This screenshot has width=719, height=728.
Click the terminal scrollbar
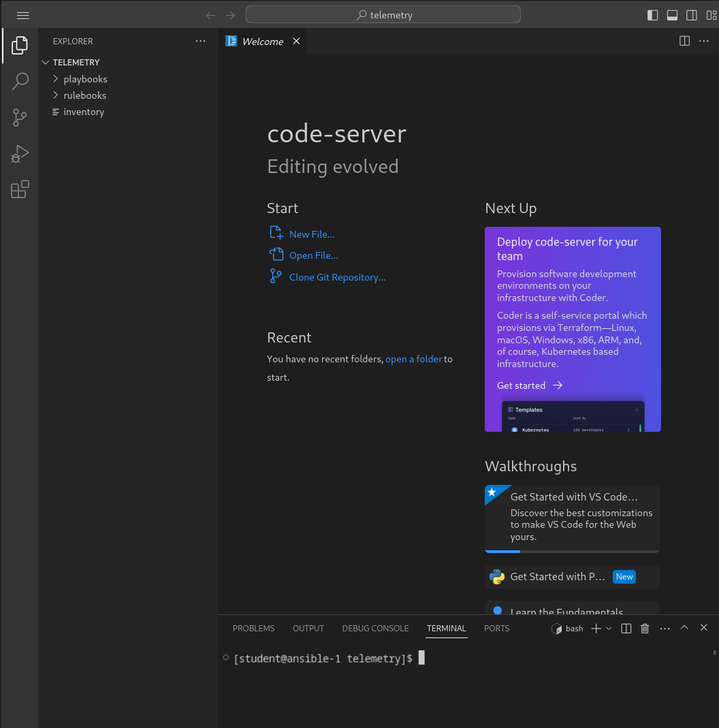pyautogui.click(x=714, y=653)
